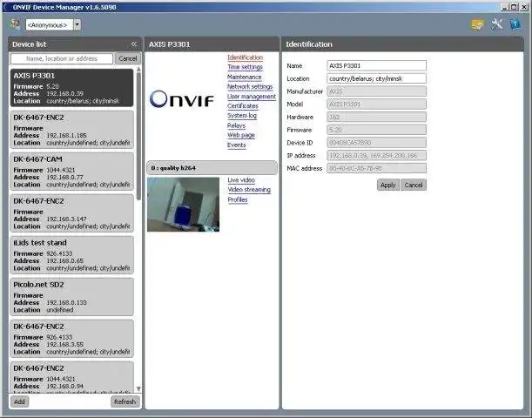Select the iLids test stand device

[x=71, y=255]
